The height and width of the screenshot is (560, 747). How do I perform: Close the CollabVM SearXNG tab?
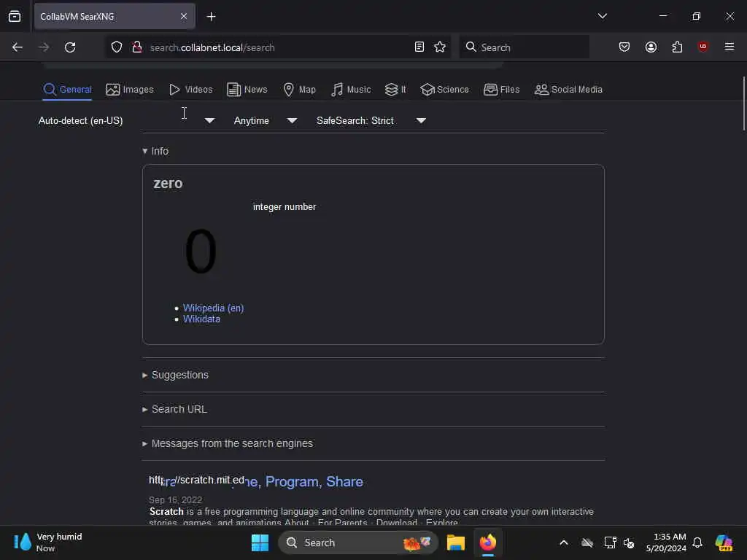[x=184, y=16]
